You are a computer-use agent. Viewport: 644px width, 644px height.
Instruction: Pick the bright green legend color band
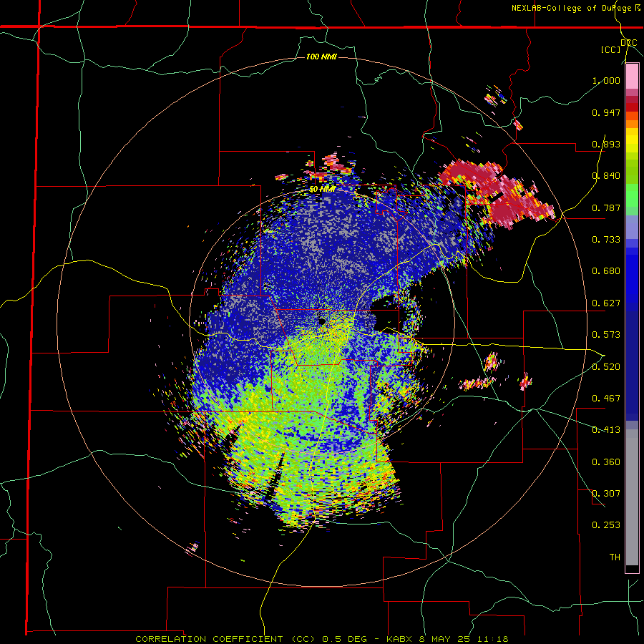[x=632, y=195]
